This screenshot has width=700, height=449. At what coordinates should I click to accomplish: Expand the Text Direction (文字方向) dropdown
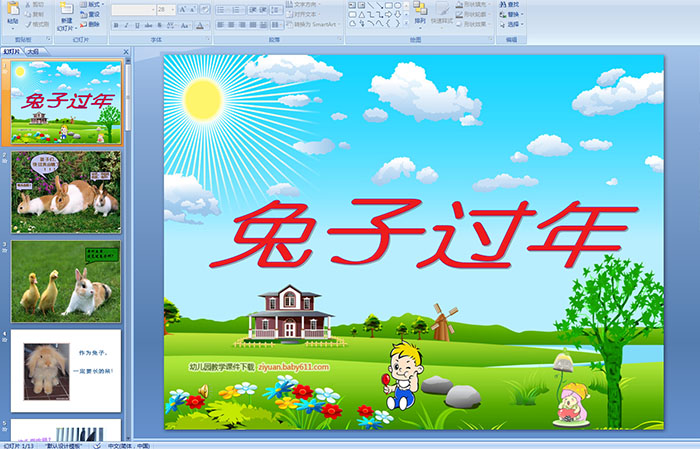pos(302,4)
